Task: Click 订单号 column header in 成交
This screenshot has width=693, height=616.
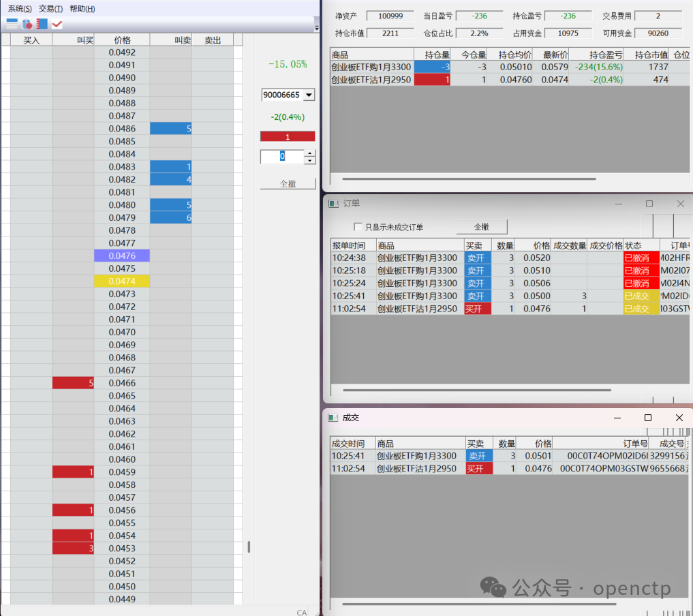Action: click(600, 444)
